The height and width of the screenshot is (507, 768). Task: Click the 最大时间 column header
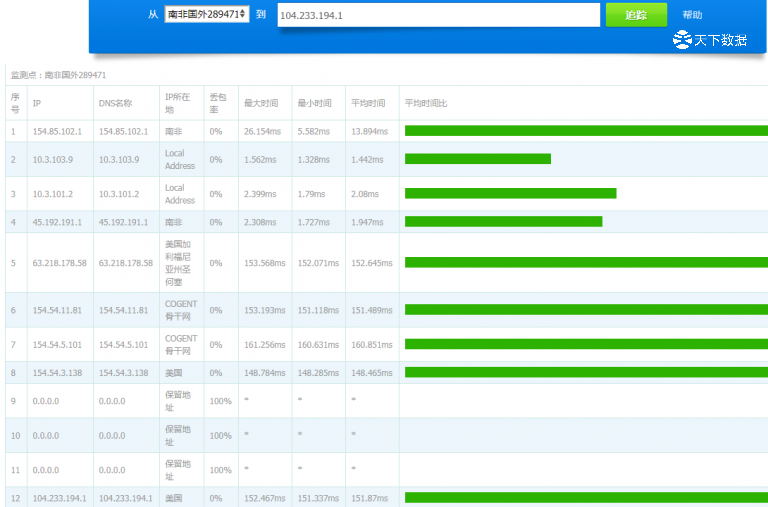(x=258, y=103)
